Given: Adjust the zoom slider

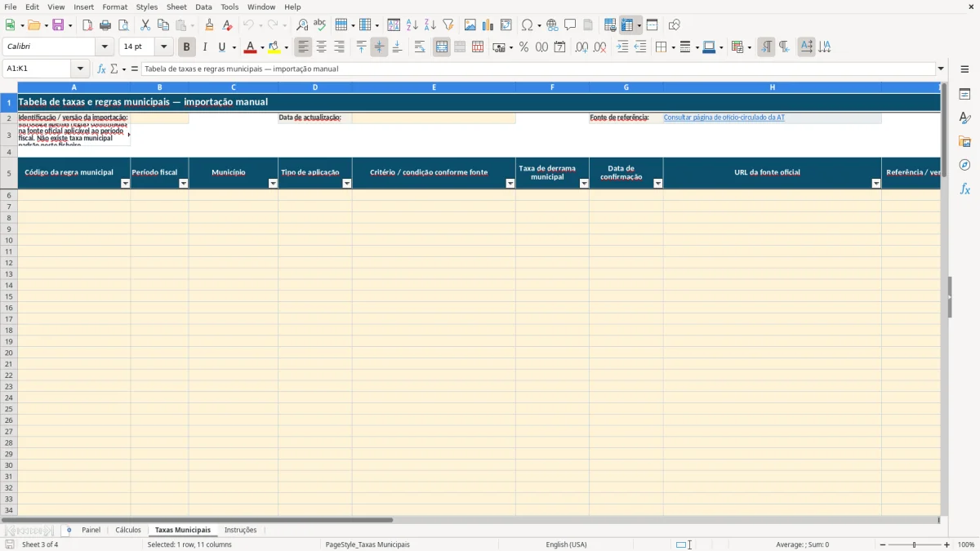Looking at the screenshot, I should 915,544.
